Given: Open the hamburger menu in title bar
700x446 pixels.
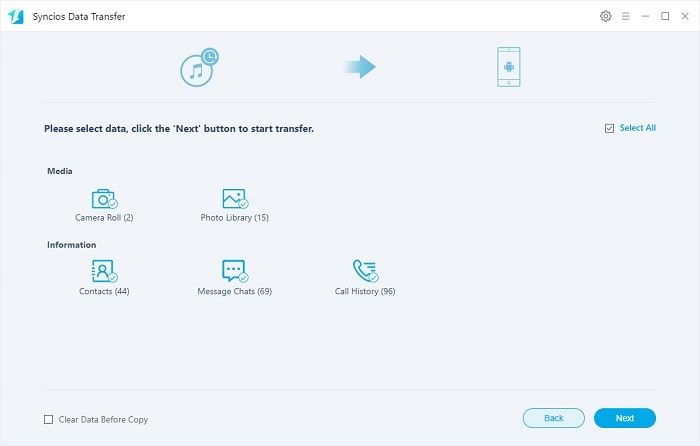Looking at the screenshot, I should 625,17.
